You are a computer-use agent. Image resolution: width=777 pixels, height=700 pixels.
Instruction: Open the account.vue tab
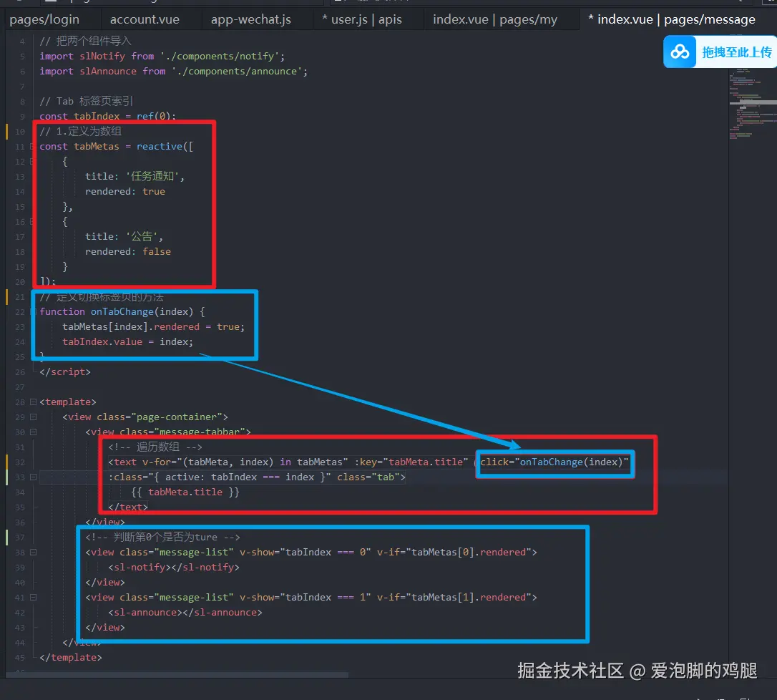[145, 19]
